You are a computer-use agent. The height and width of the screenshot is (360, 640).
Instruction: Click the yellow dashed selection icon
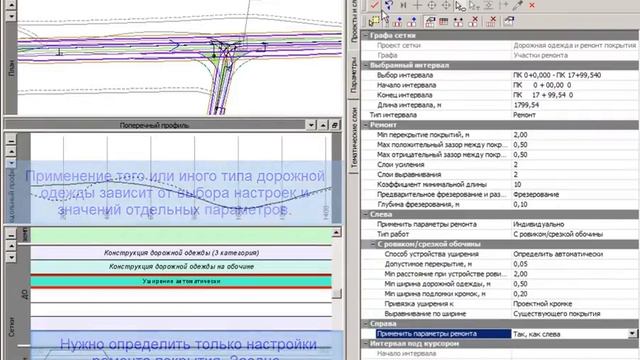click(374, 21)
